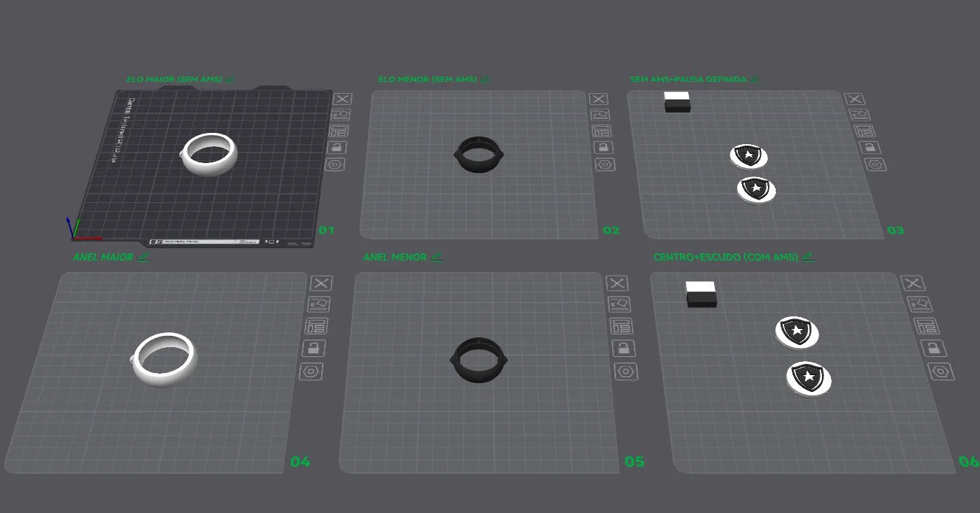Auto orient objects on plate 04
The height and width of the screenshot is (513, 980).
[x=319, y=304]
